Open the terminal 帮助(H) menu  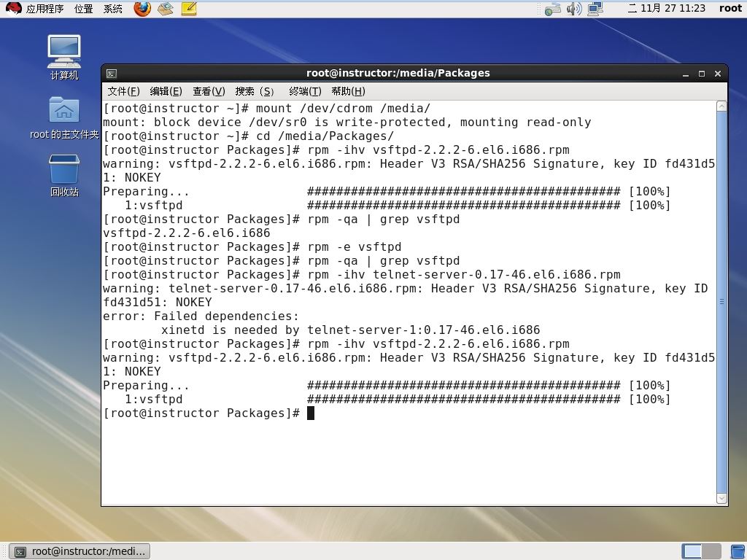(348, 91)
